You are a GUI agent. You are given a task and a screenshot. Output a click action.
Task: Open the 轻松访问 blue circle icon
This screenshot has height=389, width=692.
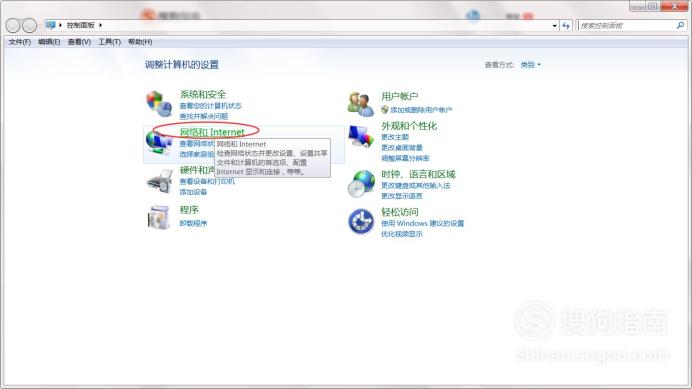[361, 221]
